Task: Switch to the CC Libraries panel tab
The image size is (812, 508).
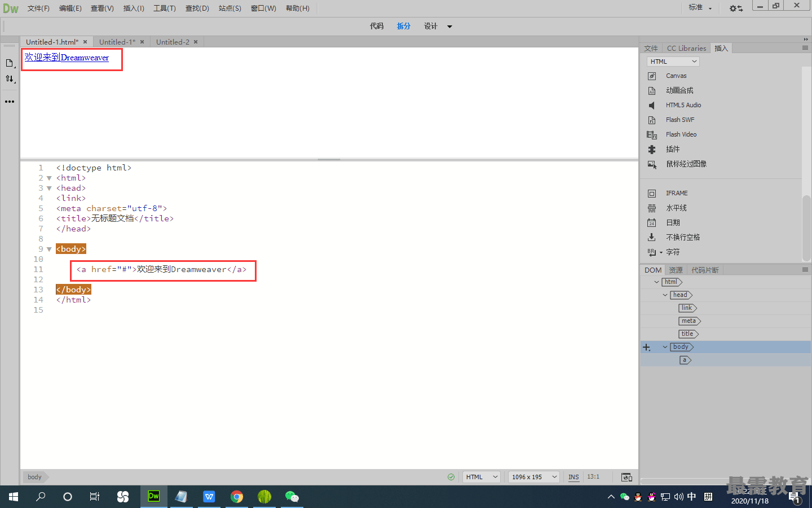Action: pyautogui.click(x=686, y=49)
